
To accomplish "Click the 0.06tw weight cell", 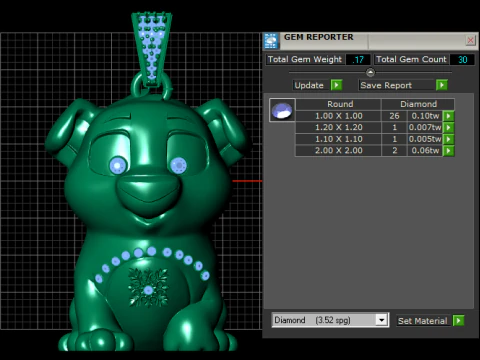I will tap(425, 151).
